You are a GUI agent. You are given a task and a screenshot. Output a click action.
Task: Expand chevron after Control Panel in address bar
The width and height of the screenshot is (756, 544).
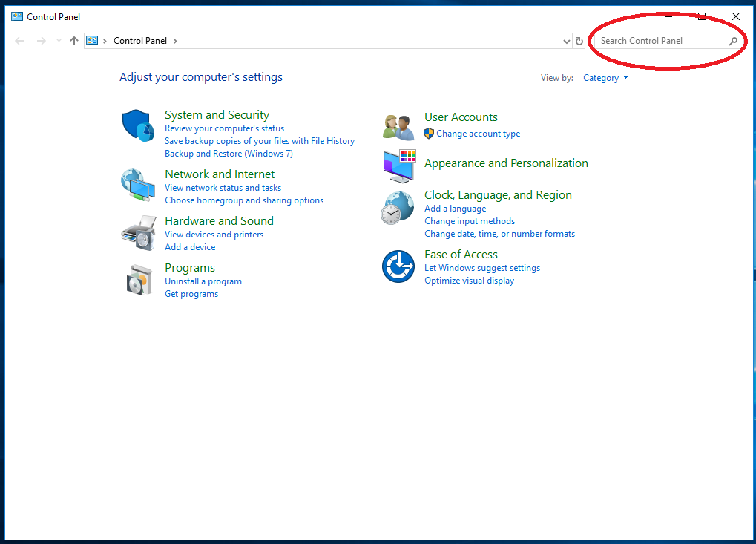click(x=175, y=41)
